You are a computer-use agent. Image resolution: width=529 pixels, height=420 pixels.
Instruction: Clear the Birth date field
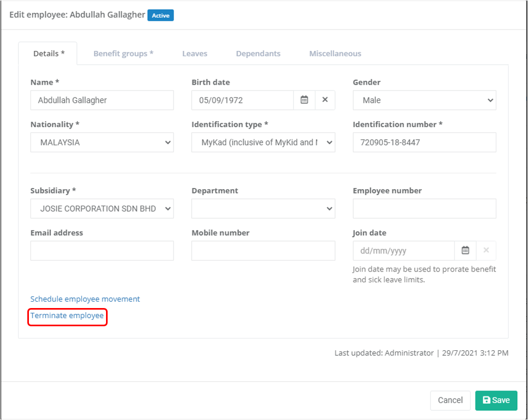pos(325,100)
